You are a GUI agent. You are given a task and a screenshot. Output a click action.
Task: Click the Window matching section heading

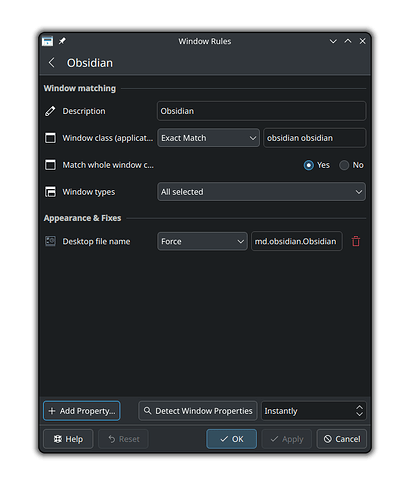pos(80,88)
